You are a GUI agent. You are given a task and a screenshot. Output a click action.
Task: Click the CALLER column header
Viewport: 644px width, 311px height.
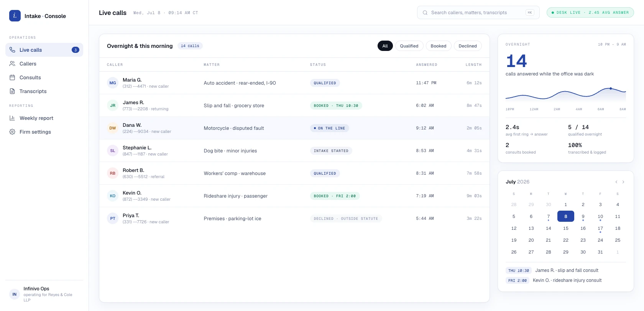pyautogui.click(x=115, y=65)
